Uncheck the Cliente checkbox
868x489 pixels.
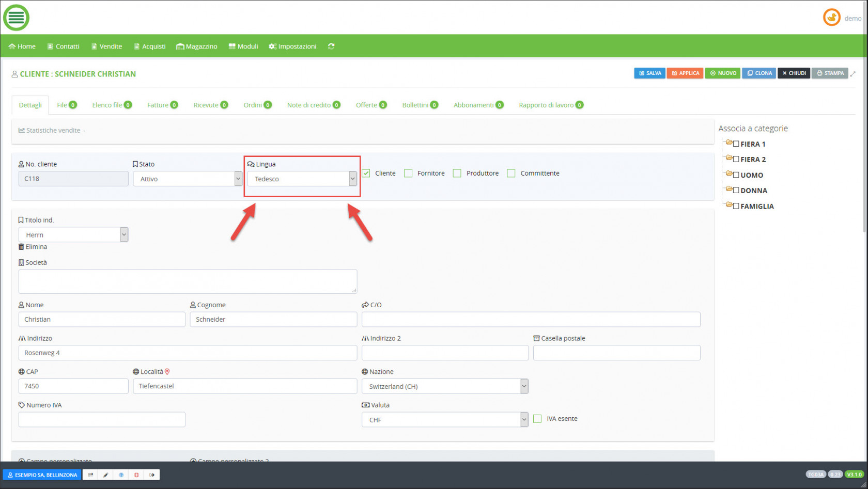(366, 173)
